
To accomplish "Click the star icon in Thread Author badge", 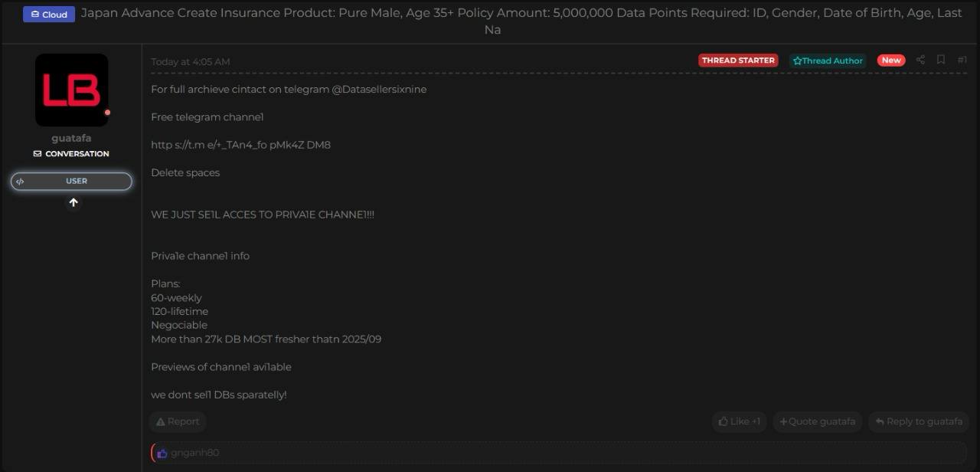I will tap(797, 61).
